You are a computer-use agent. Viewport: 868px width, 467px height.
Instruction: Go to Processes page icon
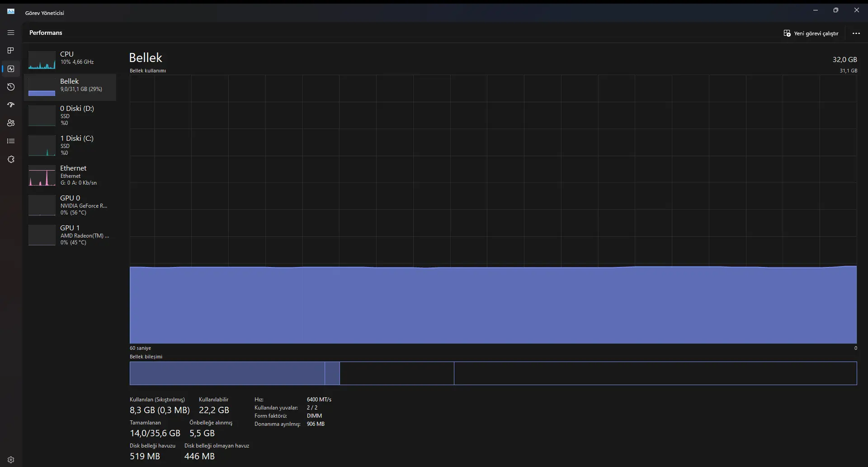tap(11, 50)
